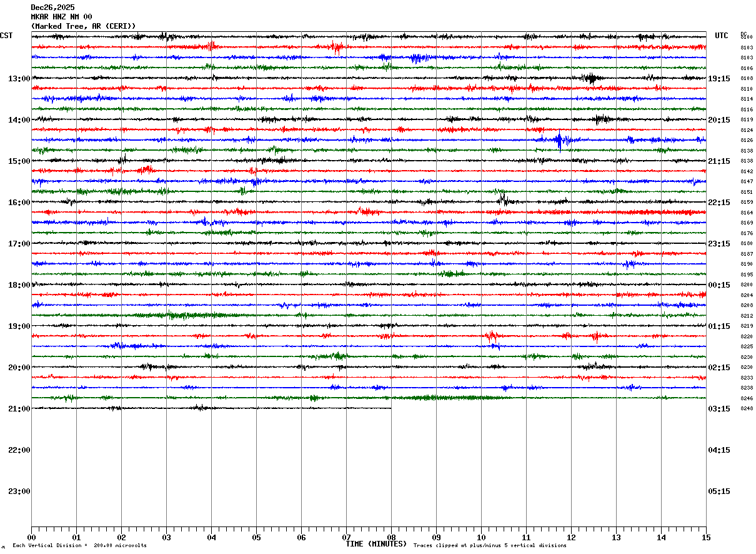Click the 04:15 UTC time label
Image resolution: width=756 pixels, height=554 pixels.
click(719, 450)
